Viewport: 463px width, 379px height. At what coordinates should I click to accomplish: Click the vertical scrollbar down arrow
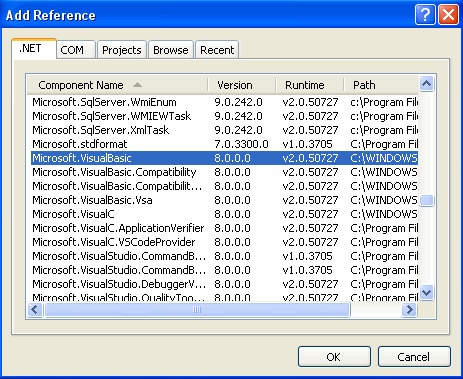pos(427,292)
